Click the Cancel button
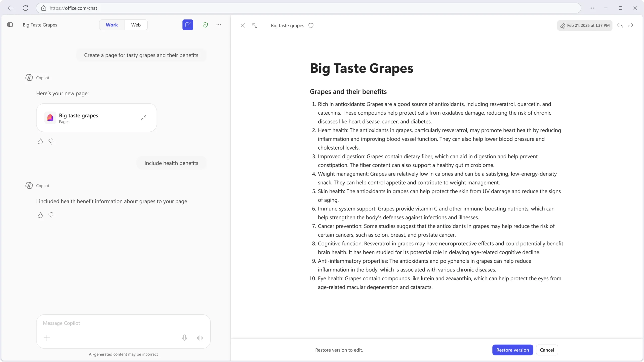The image size is (644, 362). click(x=547, y=350)
